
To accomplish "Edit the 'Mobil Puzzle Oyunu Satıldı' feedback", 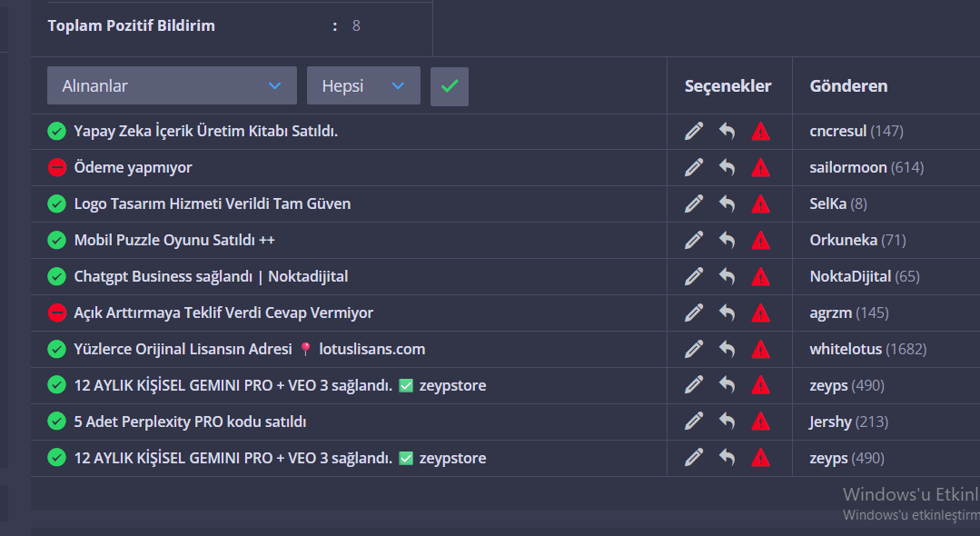I will pos(694,241).
